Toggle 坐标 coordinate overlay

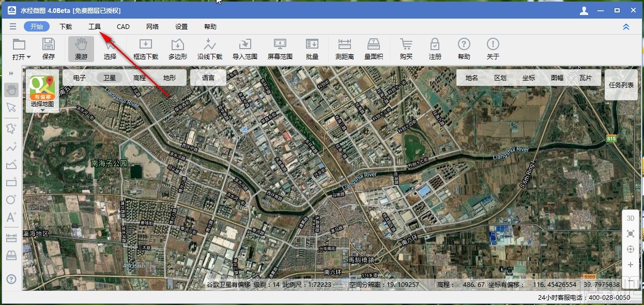(529, 78)
